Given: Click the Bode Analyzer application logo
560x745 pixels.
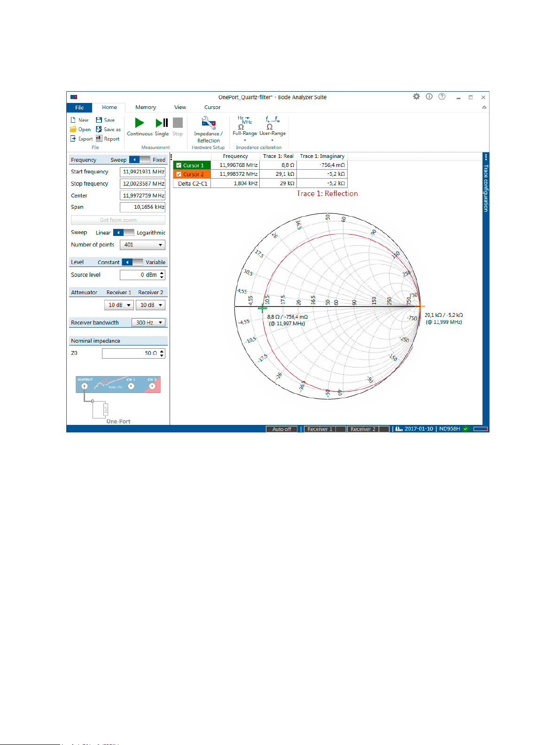Looking at the screenshot, I should point(74,97).
